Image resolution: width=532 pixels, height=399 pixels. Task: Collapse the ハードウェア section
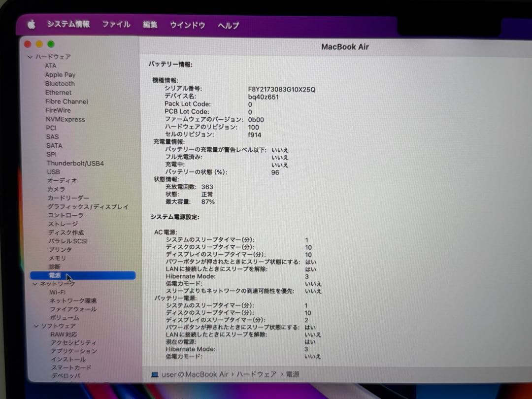pos(30,57)
